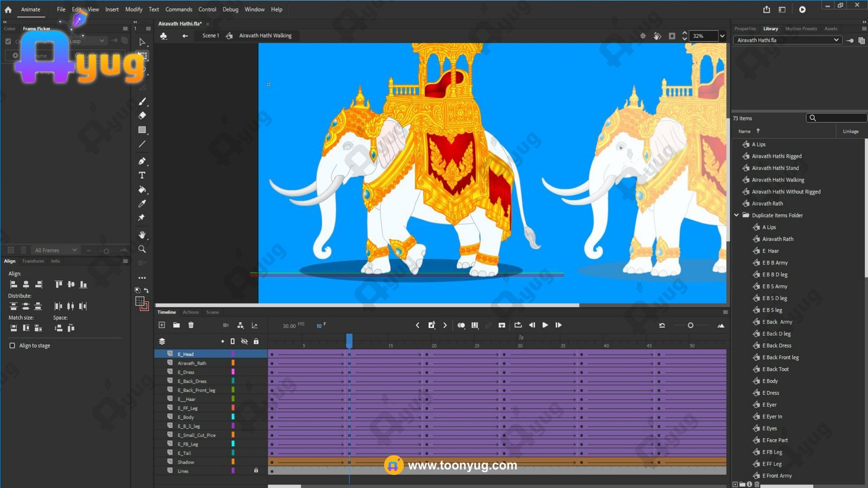
Task: Select the Hand tool
Action: [x=142, y=235]
